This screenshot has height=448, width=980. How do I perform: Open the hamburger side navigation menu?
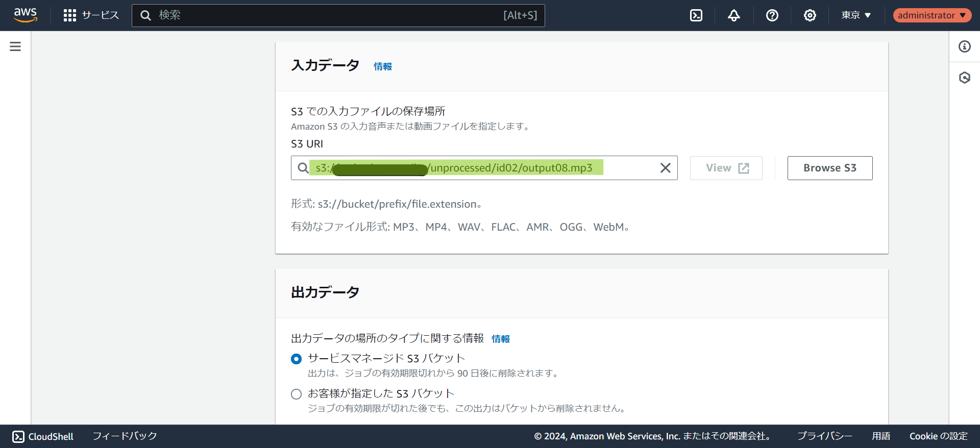click(15, 46)
